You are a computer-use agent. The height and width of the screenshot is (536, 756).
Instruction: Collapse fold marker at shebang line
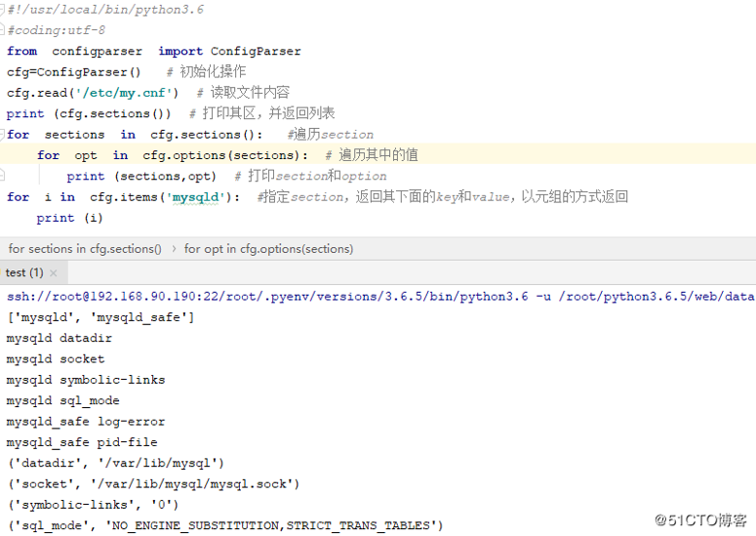pos(2,10)
